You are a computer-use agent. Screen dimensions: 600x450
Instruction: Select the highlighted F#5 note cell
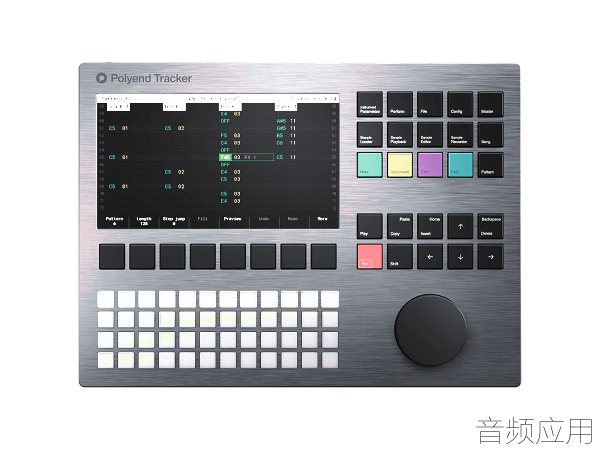[225, 157]
